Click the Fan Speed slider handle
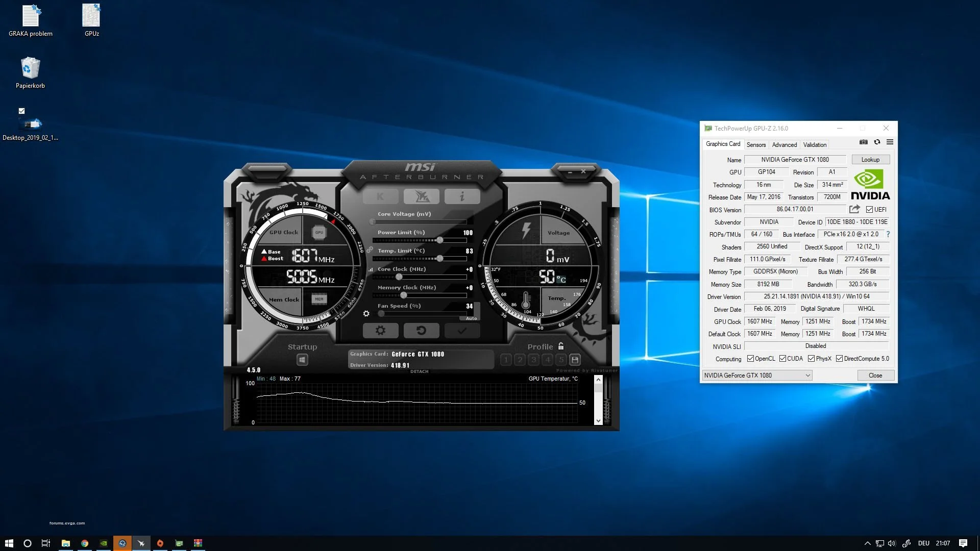The height and width of the screenshot is (551, 980). [381, 314]
